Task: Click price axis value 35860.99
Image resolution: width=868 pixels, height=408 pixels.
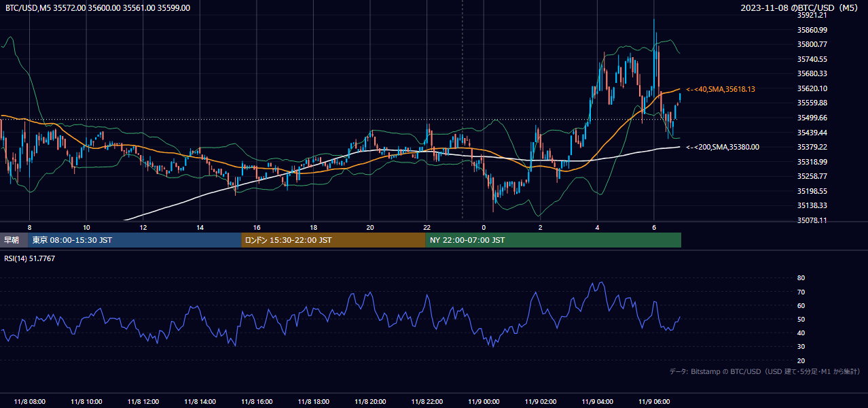Action: (812, 30)
